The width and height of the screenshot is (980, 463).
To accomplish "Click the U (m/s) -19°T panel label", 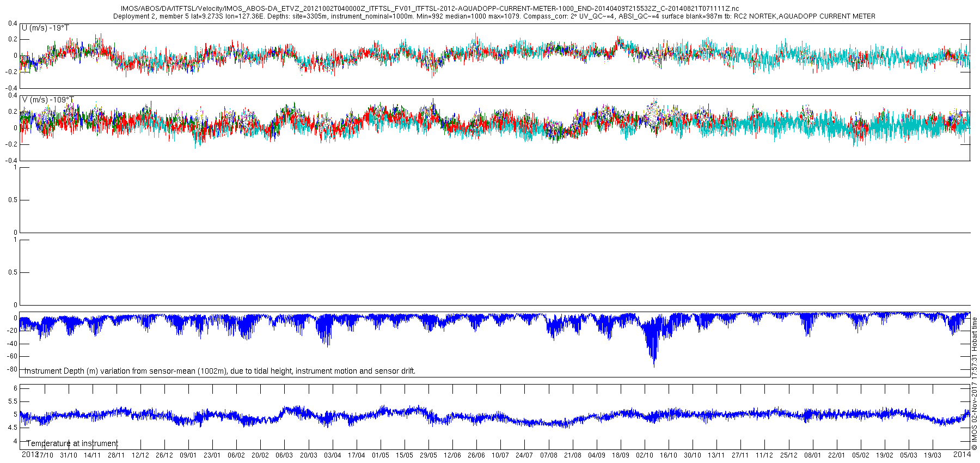I will (x=45, y=28).
